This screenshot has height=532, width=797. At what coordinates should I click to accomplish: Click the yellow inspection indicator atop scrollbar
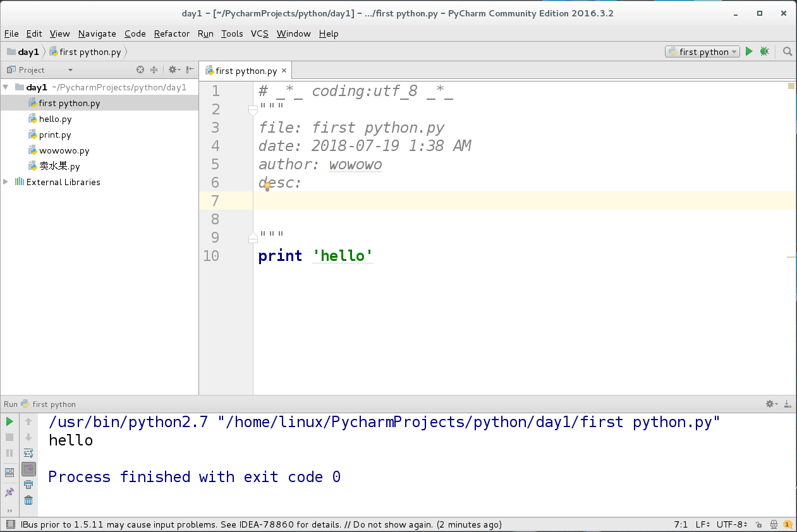pos(791,87)
